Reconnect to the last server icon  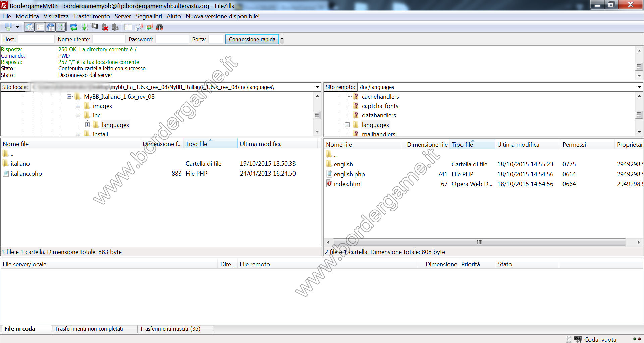click(x=115, y=27)
